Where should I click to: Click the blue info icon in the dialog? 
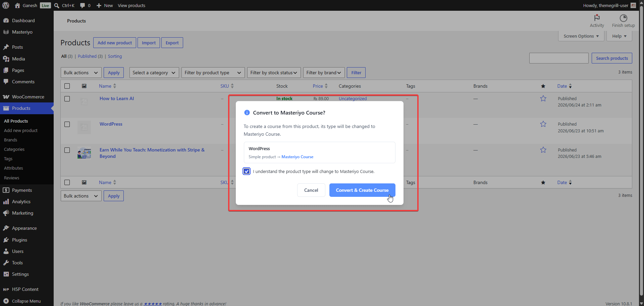click(x=247, y=113)
